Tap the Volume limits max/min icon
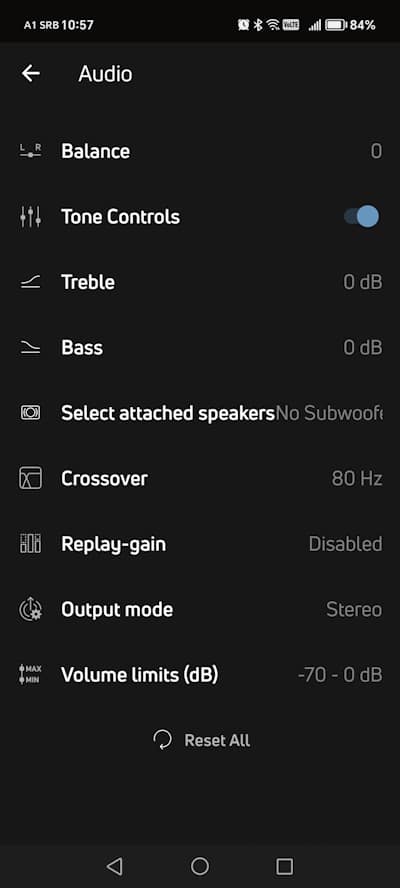Screen dimensions: 400x888 pos(31,674)
